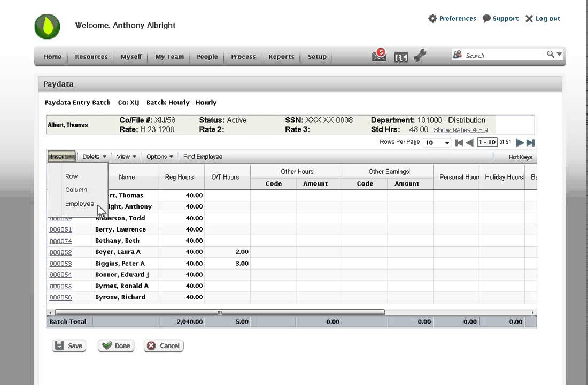Click the name Byrnes, Ronald A
This screenshot has width=588, height=385.
[x=121, y=286]
